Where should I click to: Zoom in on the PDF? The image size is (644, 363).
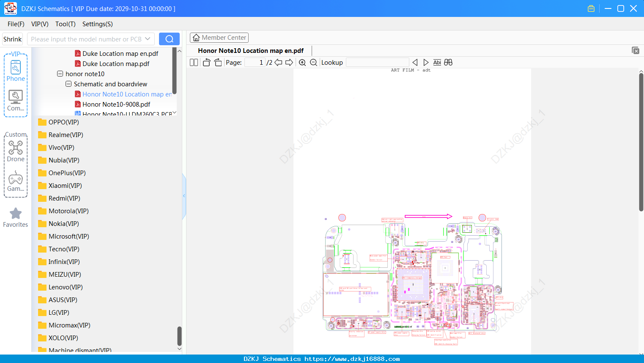(302, 62)
